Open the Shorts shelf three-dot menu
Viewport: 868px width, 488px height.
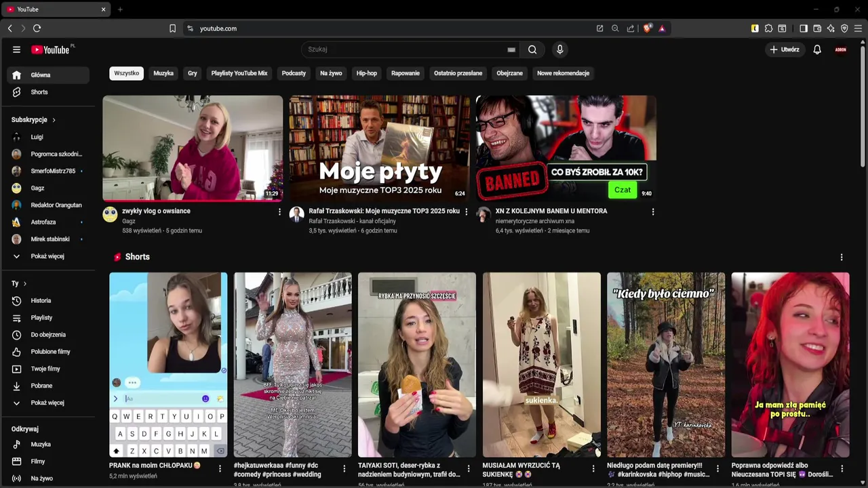click(x=842, y=258)
